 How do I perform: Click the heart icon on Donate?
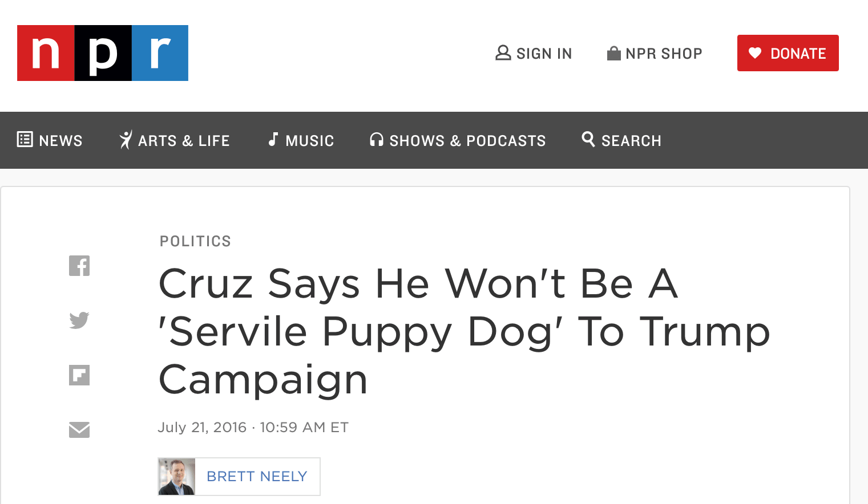click(x=755, y=53)
